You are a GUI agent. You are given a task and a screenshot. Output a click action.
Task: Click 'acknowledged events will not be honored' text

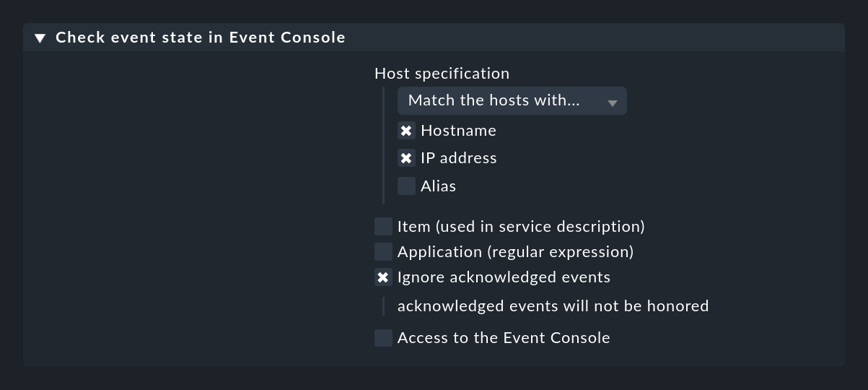(x=553, y=306)
